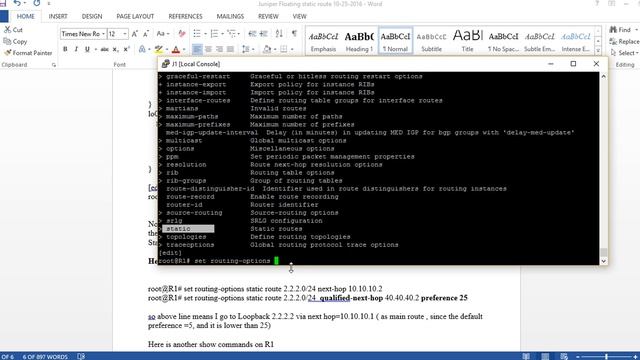Click the Sort icon
Screen dimensions: 640x360
[279, 34]
